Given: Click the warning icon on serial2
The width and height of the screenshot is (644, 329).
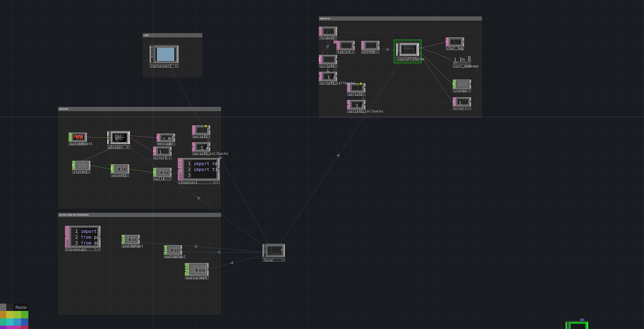Looking at the screenshot, I should coord(361,83).
